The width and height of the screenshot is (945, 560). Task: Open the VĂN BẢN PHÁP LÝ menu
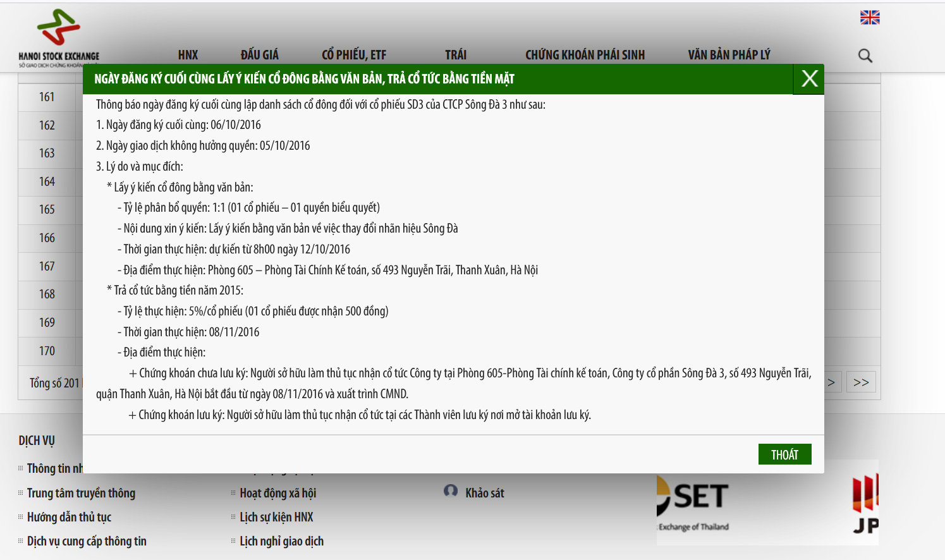(x=729, y=55)
